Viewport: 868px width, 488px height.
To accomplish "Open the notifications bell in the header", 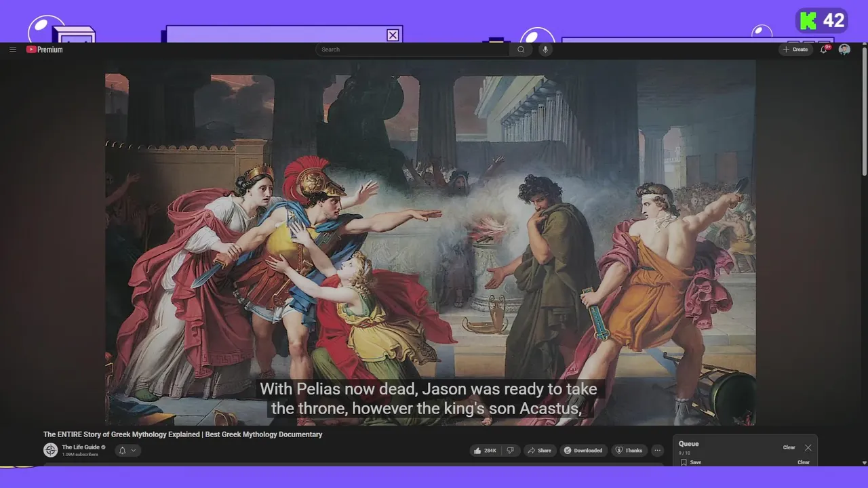I will [824, 49].
